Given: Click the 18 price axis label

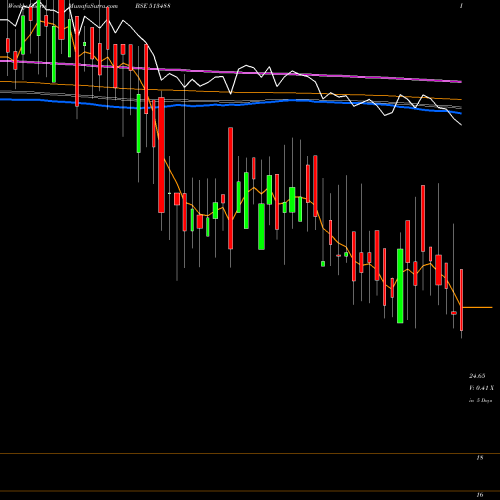Looking at the screenshot, I should pos(480,458).
